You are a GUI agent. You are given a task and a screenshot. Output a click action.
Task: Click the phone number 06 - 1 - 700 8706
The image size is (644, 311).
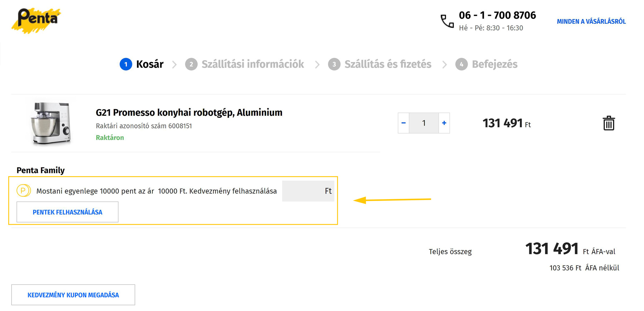point(497,15)
